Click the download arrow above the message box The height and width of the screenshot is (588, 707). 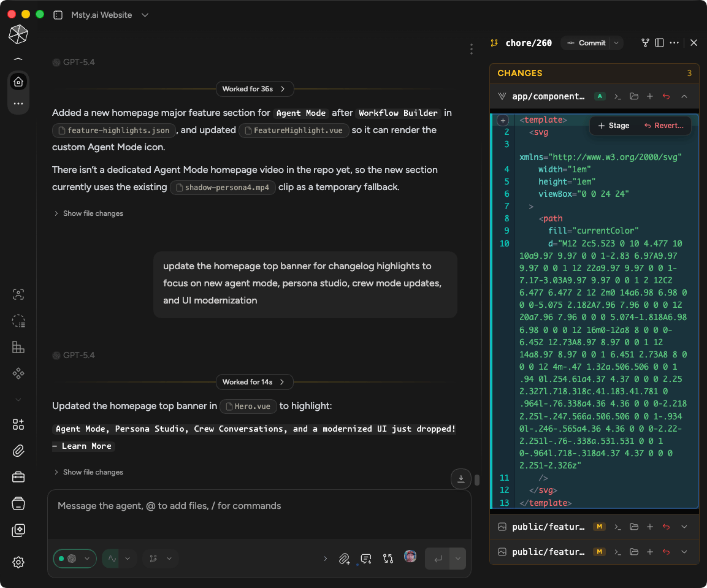[461, 479]
